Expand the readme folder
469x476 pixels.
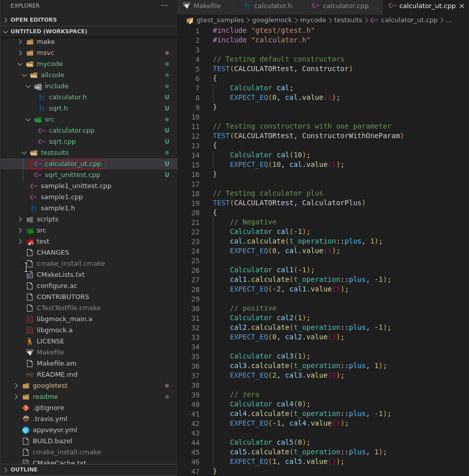tap(17, 397)
